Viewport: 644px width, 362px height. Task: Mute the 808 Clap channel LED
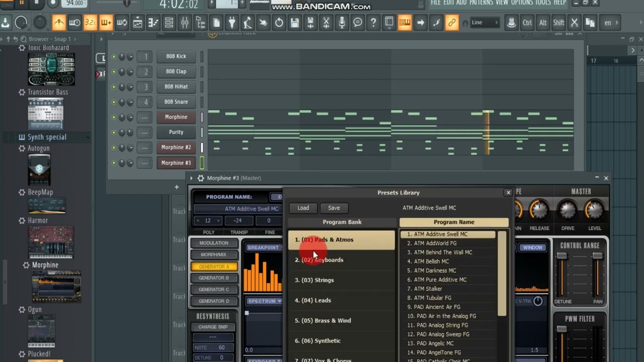[x=114, y=72]
